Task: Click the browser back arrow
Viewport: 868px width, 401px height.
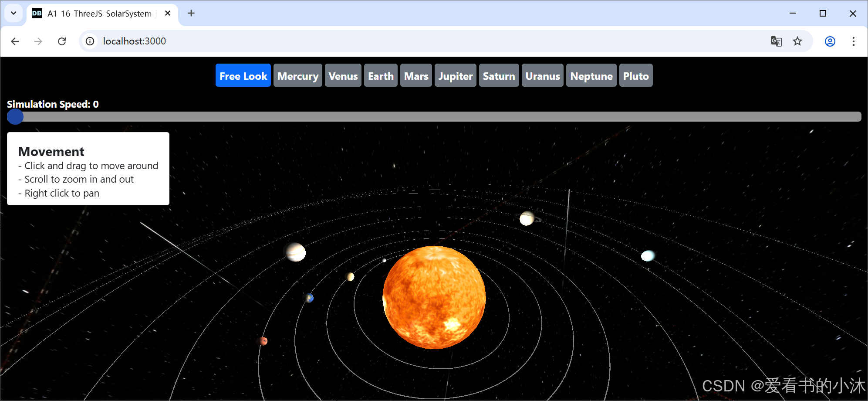Action: 15,41
